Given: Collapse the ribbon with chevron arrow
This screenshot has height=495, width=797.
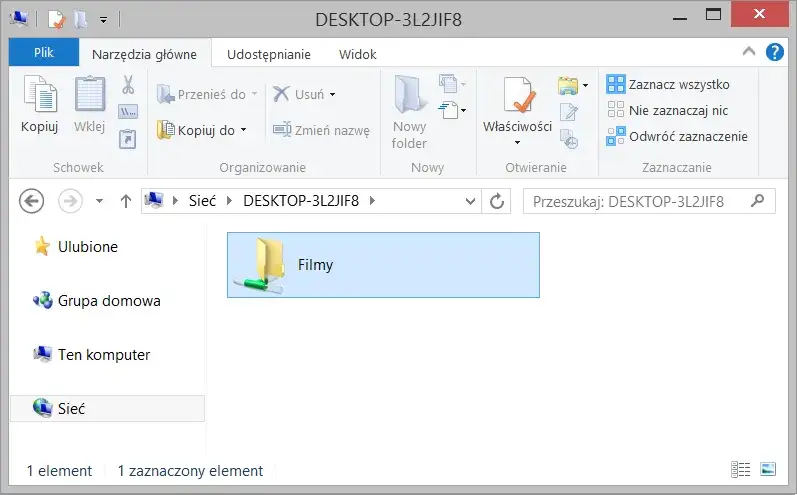Looking at the screenshot, I should click(x=749, y=51).
